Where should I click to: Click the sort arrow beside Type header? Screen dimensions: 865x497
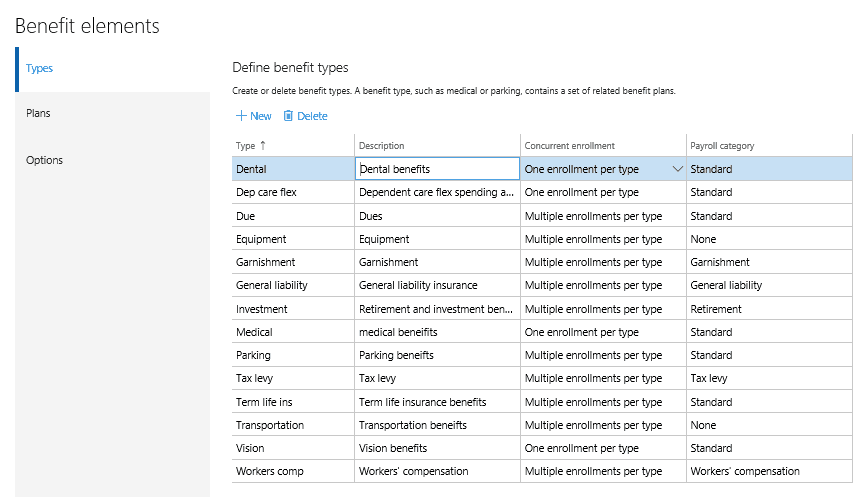click(x=263, y=146)
